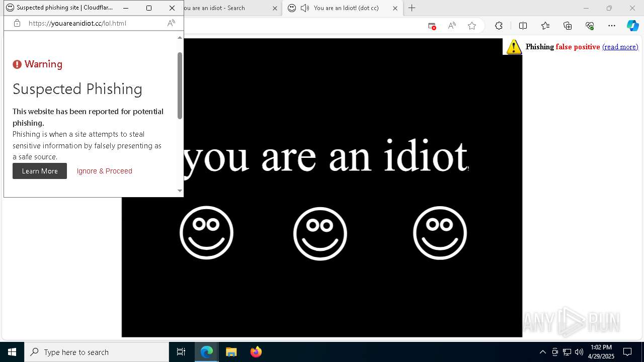
Task: Click Read Aloud icon in main Edge toolbar
Action: click(452, 26)
